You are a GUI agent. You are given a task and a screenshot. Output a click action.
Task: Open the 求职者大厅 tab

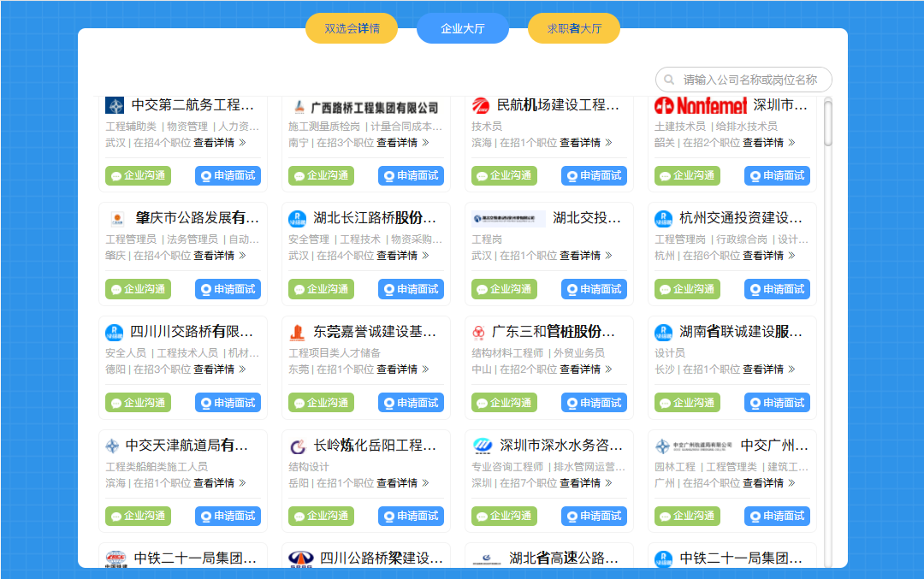pos(573,27)
